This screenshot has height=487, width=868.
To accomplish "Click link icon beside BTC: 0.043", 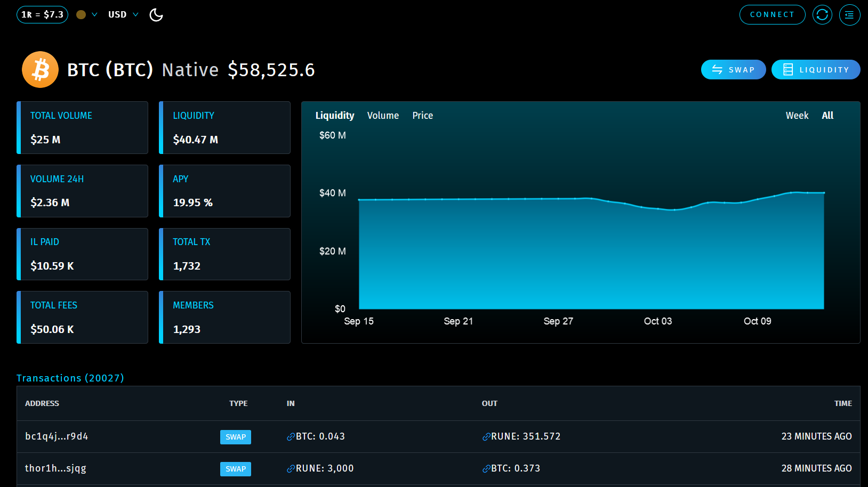I will pos(291,437).
